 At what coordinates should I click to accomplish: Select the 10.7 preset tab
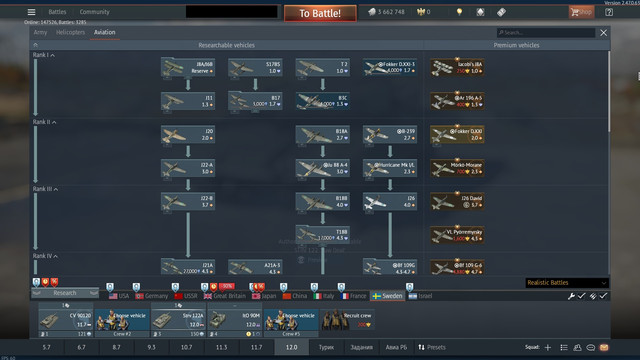(x=187, y=347)
